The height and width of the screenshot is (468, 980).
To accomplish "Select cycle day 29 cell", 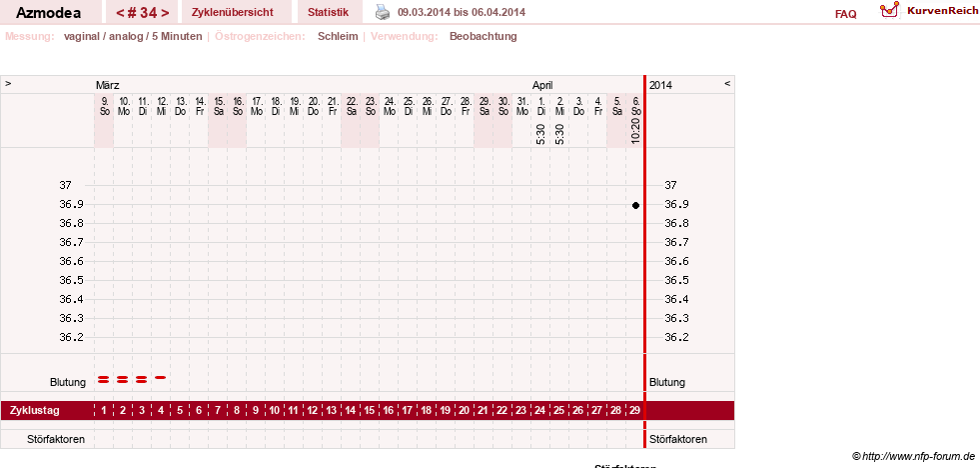I will pos(635,410).
